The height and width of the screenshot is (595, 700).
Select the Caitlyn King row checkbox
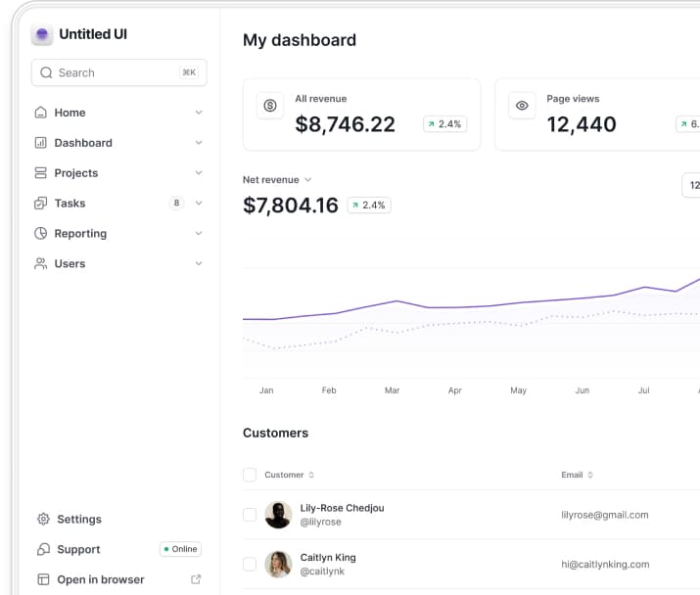[250, 565]
